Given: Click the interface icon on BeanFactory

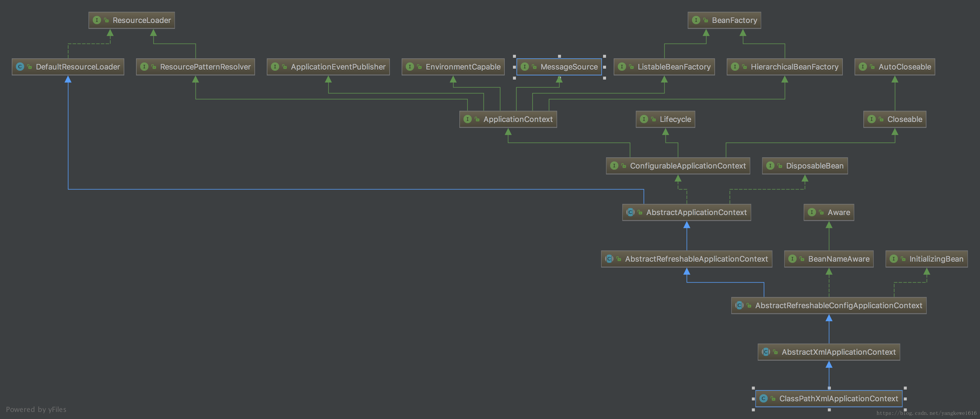Looking at the screenshot, I should point(696,20).
